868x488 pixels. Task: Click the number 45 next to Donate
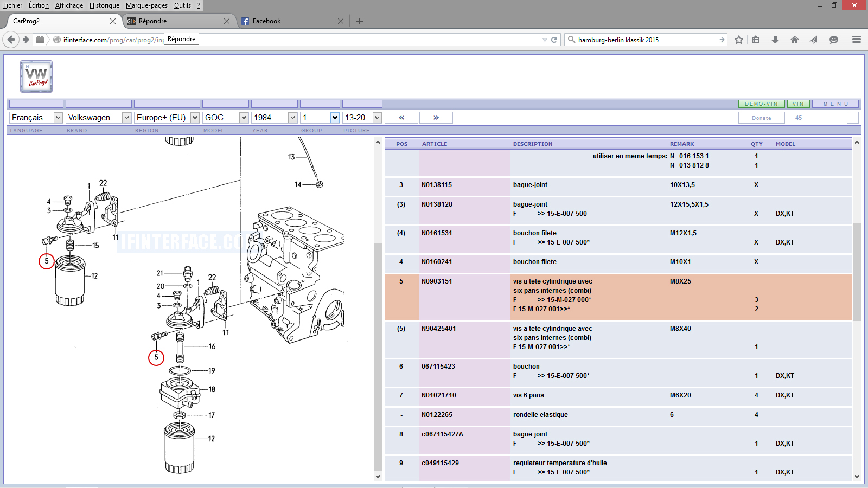[x=799, y=118]
